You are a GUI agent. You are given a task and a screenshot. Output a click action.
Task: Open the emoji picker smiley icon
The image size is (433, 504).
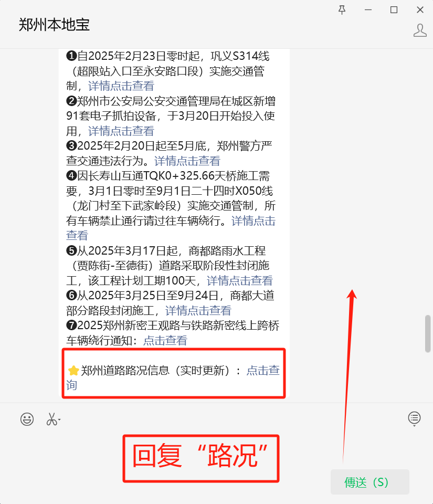27,419
